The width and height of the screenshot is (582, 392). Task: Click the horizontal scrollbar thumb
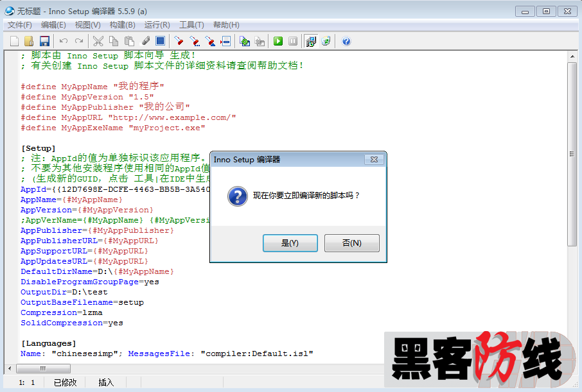[x=43, y=369]
